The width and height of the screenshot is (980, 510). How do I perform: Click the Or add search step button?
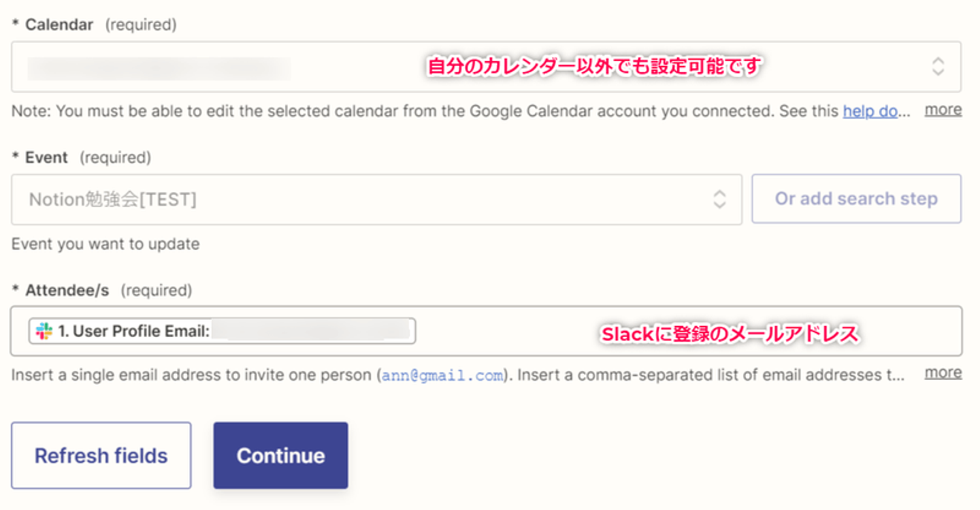click(x=856, y=199)
